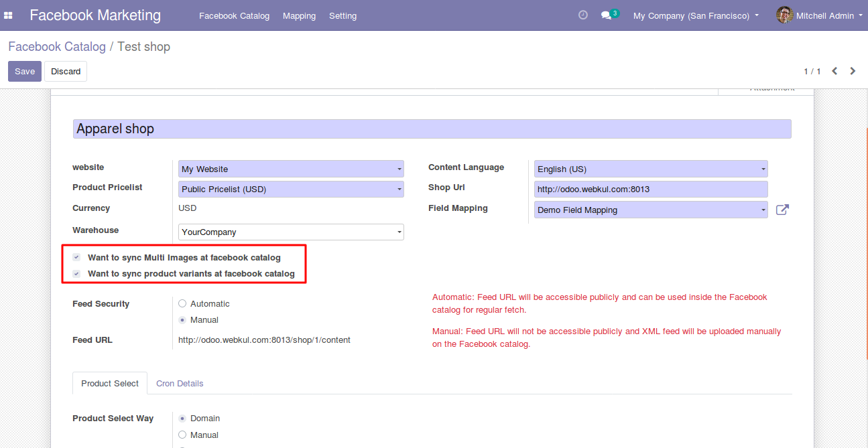Open Product Pricelist dropdown

pyautogui.click(x=292, y=189)
